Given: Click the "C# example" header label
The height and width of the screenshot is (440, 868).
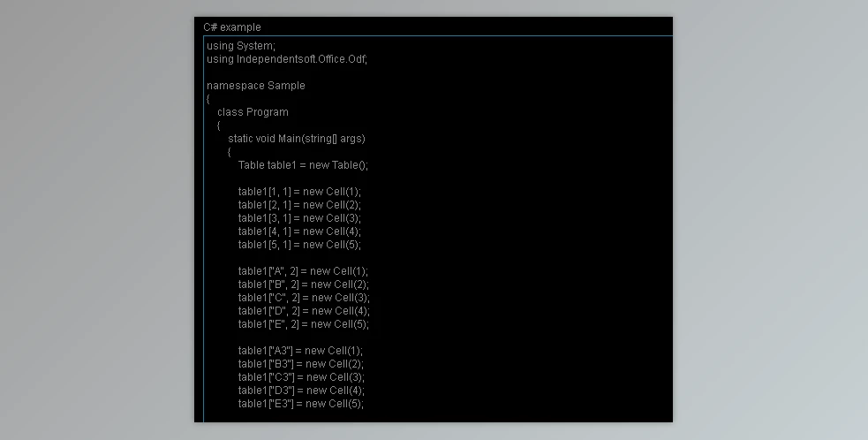Looking at the screenshot, I should click(231, 27).
